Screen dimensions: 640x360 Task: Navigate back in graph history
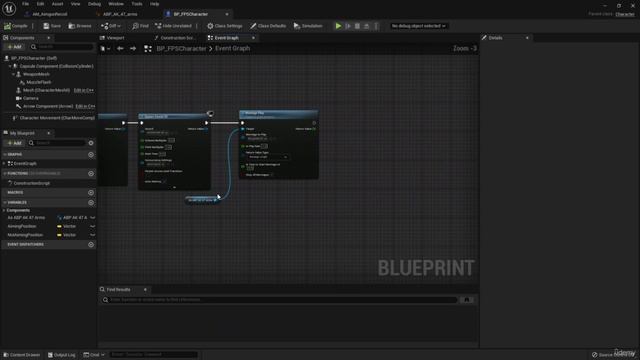coord(120,49)
